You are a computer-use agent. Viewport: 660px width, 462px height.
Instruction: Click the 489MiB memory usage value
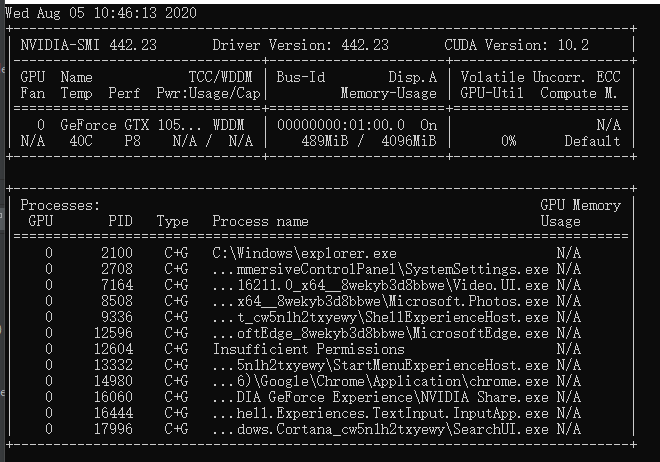pyautogui.click(x=325, y=141)
